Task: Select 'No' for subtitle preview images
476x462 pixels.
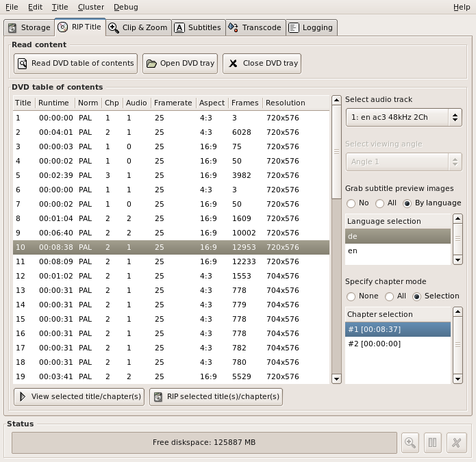Action: coord(351,203)
